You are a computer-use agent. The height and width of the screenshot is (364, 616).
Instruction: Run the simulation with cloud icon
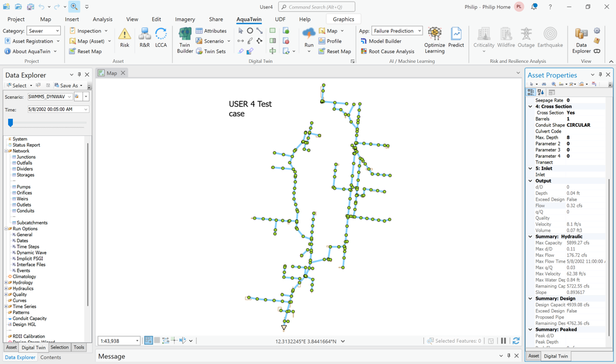pyautogui.click(x=308, y=38)
